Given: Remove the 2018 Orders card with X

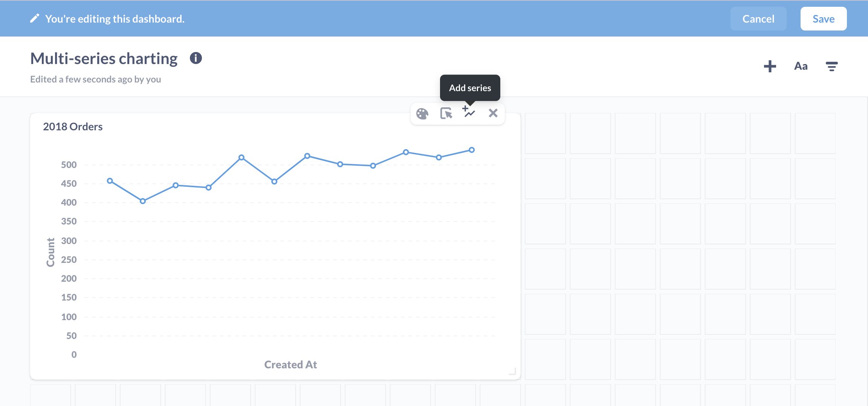Looking at the screenshot, I should click(x=493, y=113).
